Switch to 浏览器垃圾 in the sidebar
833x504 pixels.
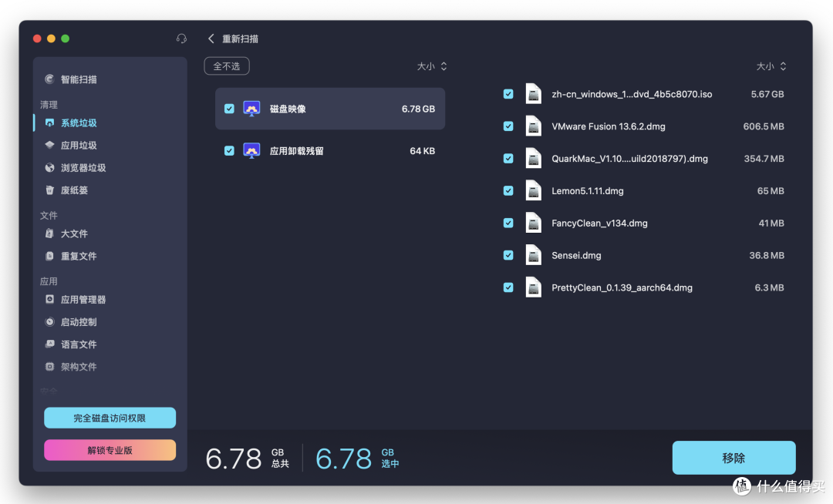tap(83, 168)
